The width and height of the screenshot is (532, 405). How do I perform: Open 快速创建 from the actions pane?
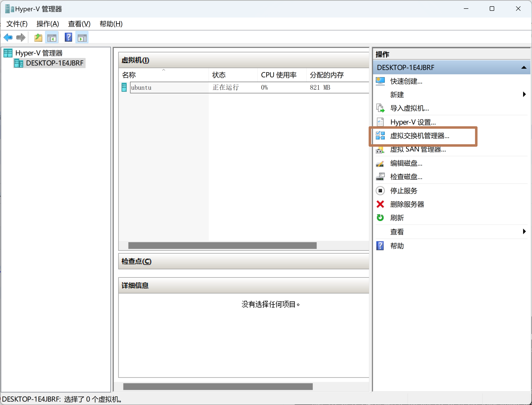click(x=406, y=81)
